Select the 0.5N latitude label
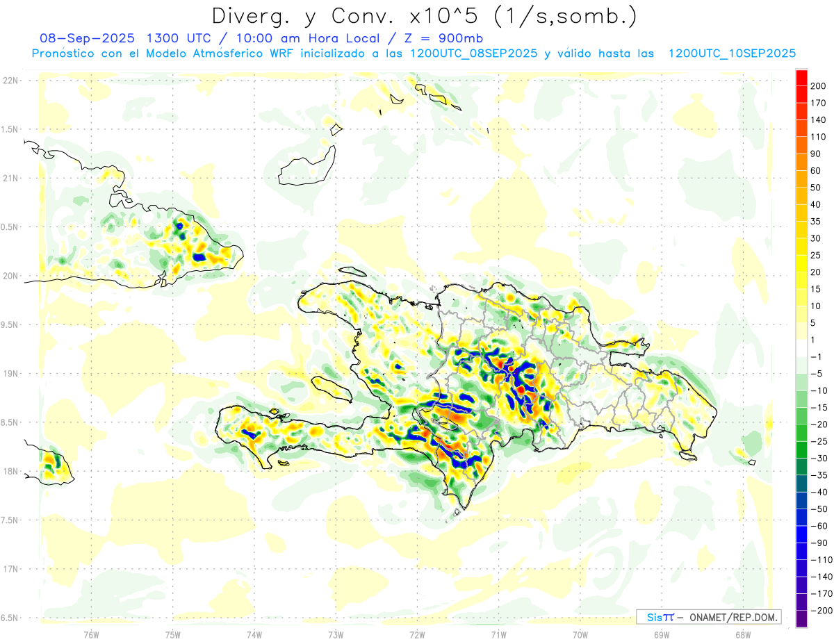The image size is (834, 644). [9, 227]
